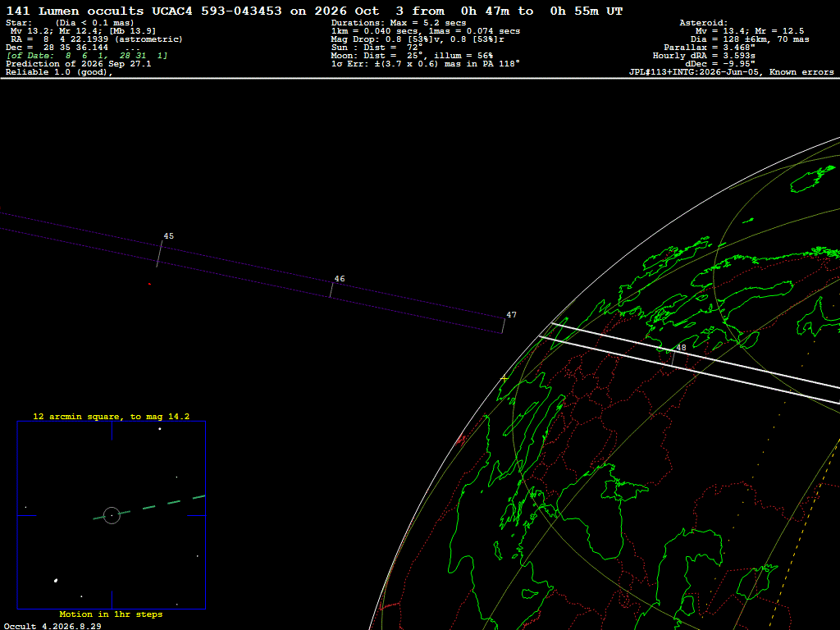Click the small red dot below marker 45
This screenshot has height=630, width=840.
(x=149, y=284)
